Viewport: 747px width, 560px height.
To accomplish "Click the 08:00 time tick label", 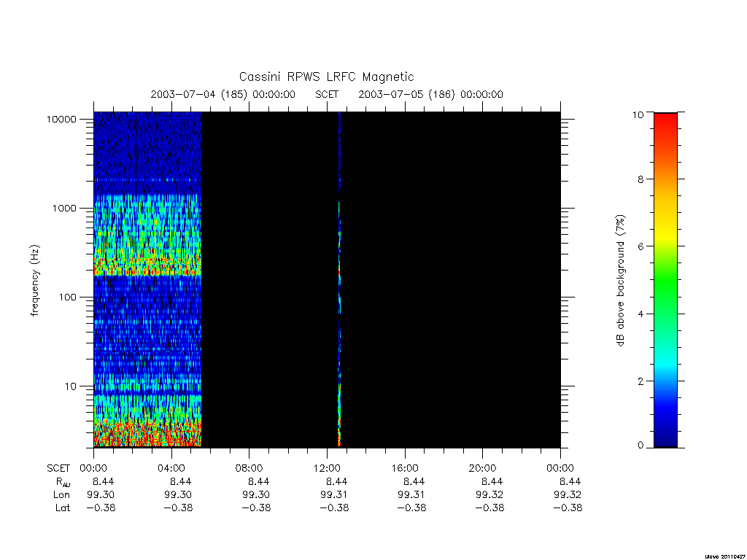I will tap(249, 468).
